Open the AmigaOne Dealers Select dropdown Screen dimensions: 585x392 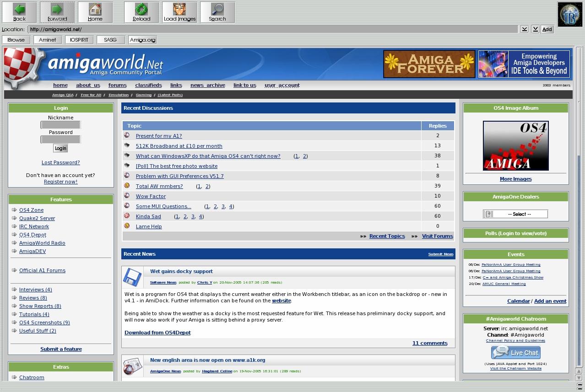point(515,214)
